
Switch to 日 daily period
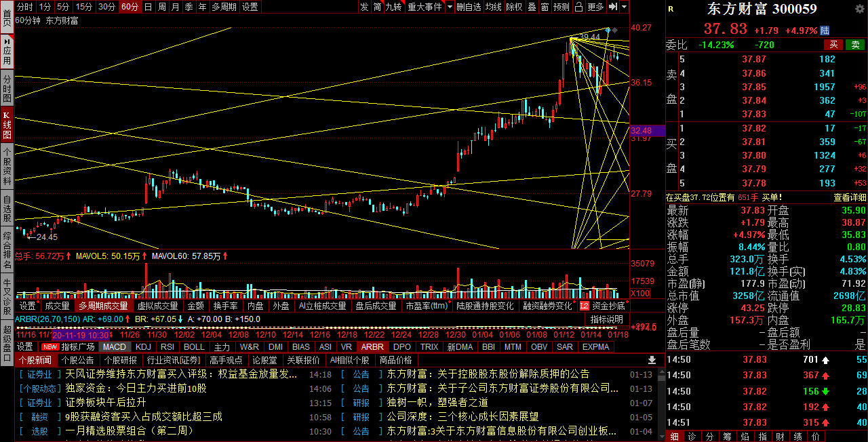[x=148, y=7]
